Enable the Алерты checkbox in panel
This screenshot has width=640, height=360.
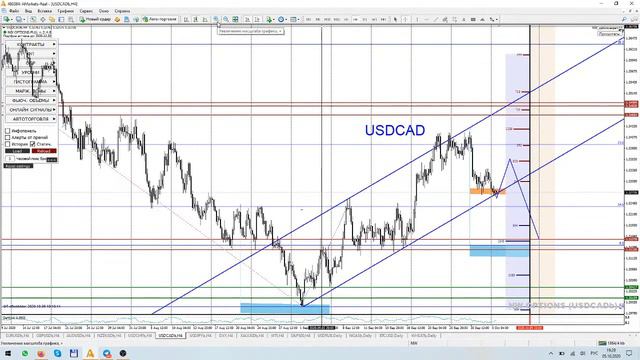[8, 138]
